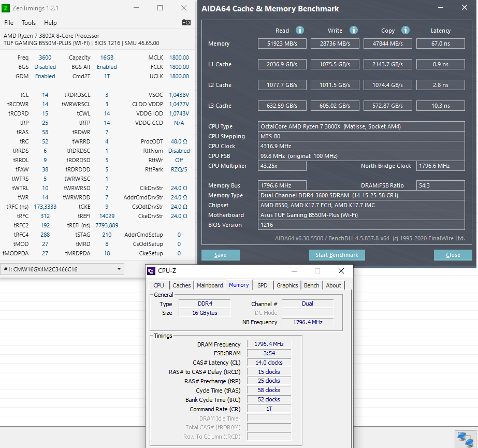This screenshot has width=478, height=448.
Task: Select the Memory tab in CPU-Z
Action: (239, 285)
